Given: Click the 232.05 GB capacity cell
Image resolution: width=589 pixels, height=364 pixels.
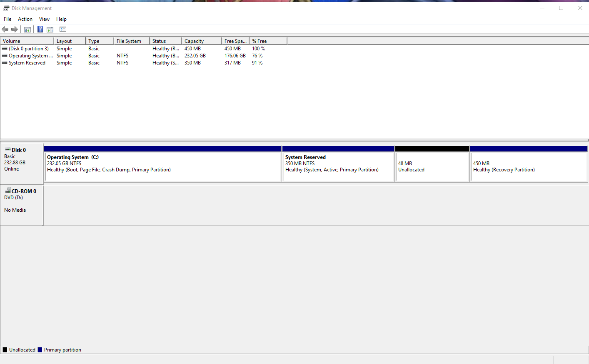Looking at the screenshot, I should 195,56.
